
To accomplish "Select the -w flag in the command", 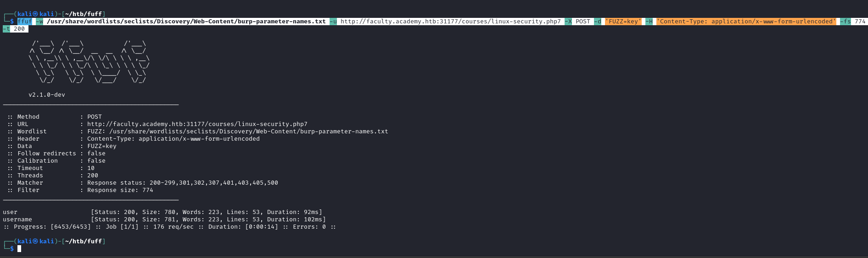I will click(x=39, y=22).
